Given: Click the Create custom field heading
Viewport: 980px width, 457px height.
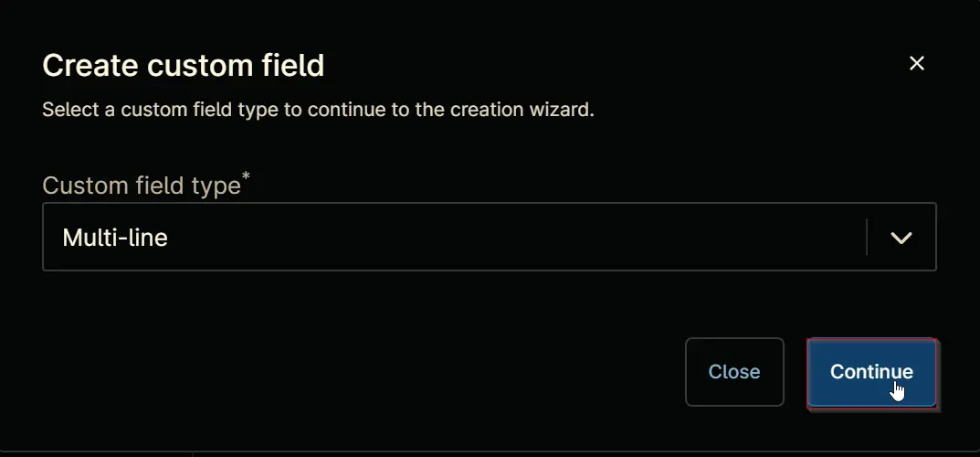Looking at the screenshot, I should (184, 65).
